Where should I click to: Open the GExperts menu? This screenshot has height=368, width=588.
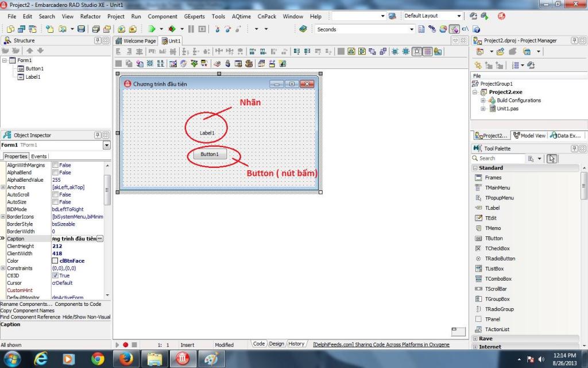pyautogui.click(x=194, y=17)
